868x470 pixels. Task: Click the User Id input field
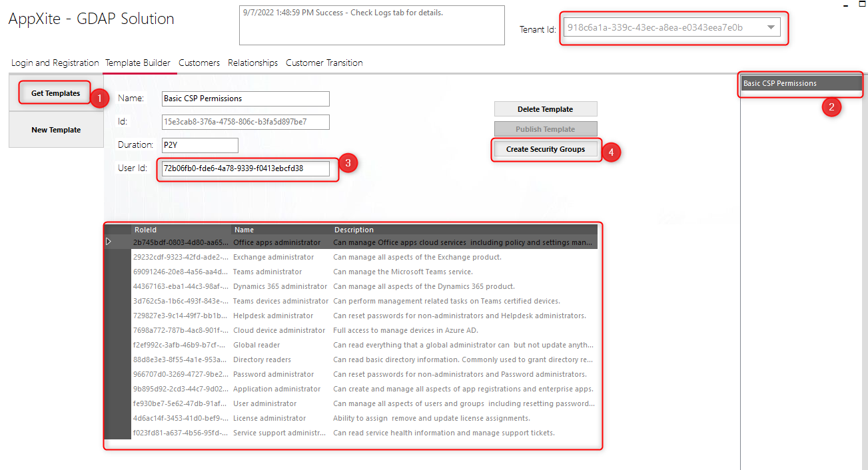[x=246, y=168]
